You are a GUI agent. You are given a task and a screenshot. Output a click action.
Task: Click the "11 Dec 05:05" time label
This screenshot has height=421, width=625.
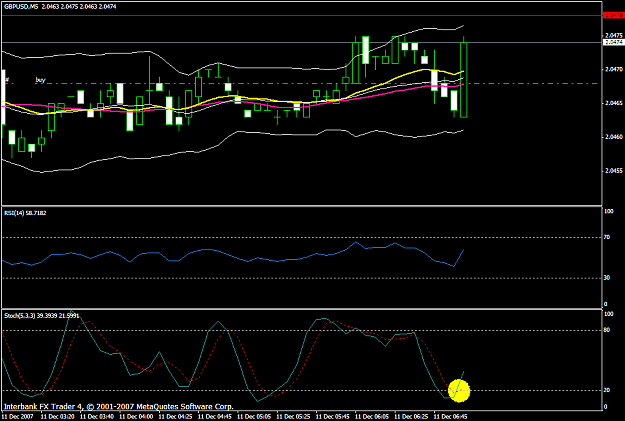tap(254, 417)
